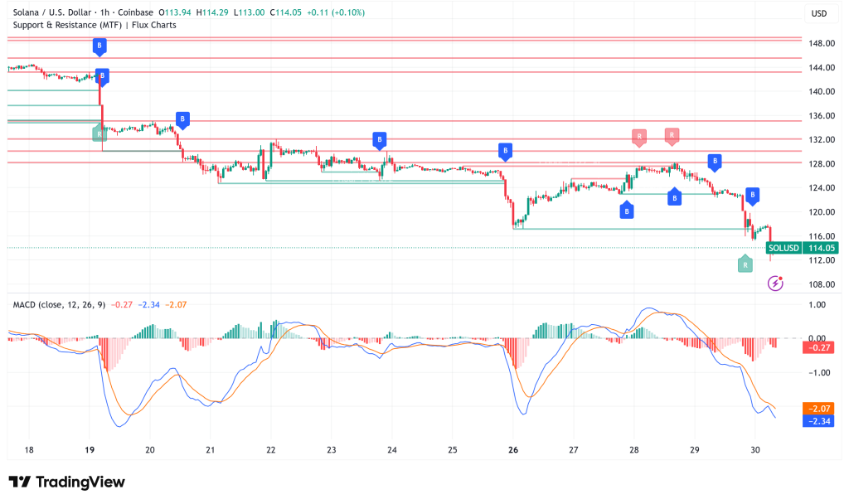Click the blue -2.34 MACD value tag
This screenshot has width=849, height=504.
point(819,420)
